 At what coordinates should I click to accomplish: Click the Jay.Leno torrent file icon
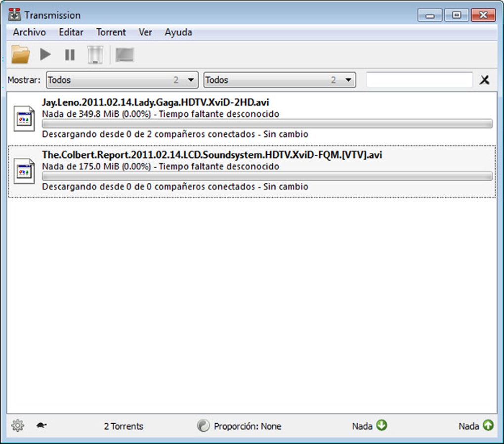(24, 119)
